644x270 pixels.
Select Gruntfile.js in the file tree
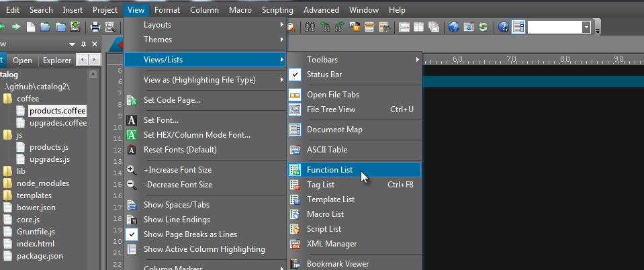coord(36,232)
